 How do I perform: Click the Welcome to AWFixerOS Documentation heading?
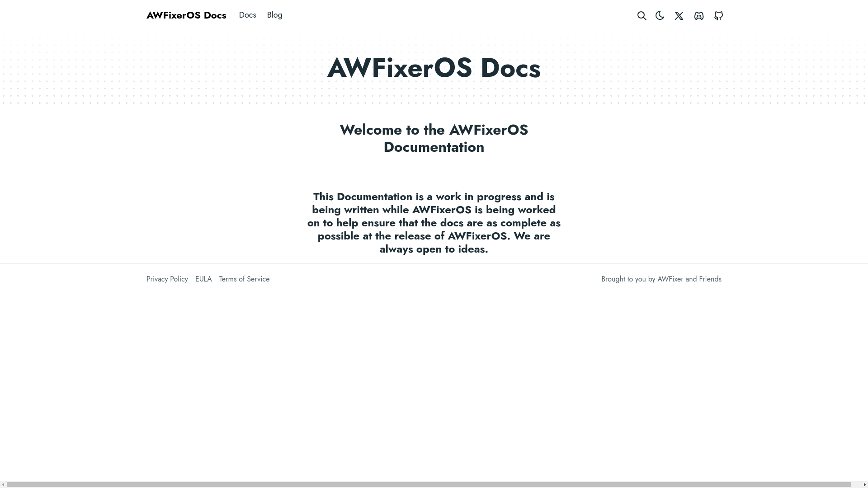[x=434, y=138]
